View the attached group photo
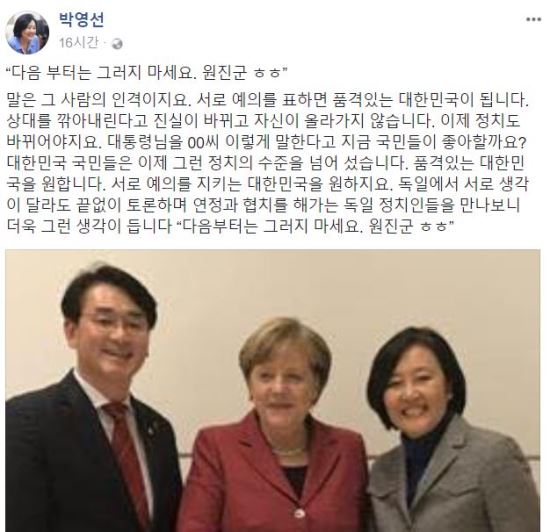The height and width of the screenshot is (532, 550). [x=273, y=390]
